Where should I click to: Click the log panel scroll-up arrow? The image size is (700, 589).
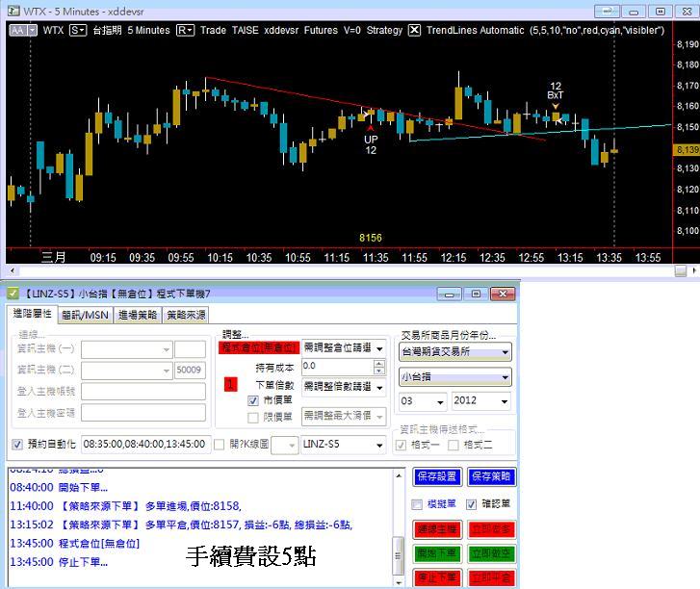coord(399,476)
